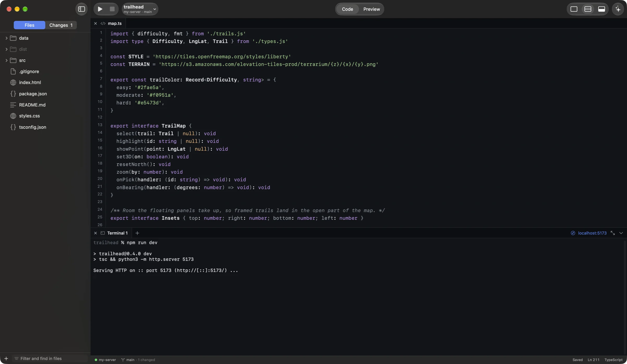Click the src folder icon
Screen dimensions: 627x364
(x=13, y=60)
